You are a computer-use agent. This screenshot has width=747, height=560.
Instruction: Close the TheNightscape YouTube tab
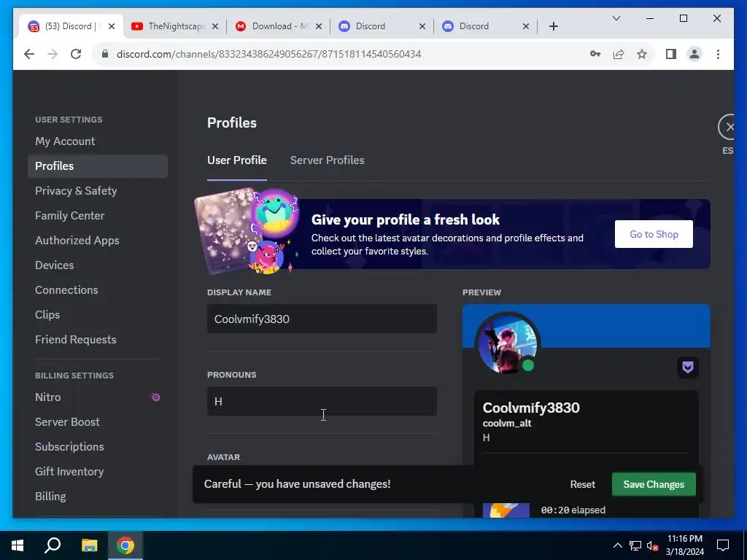(215, 26)
